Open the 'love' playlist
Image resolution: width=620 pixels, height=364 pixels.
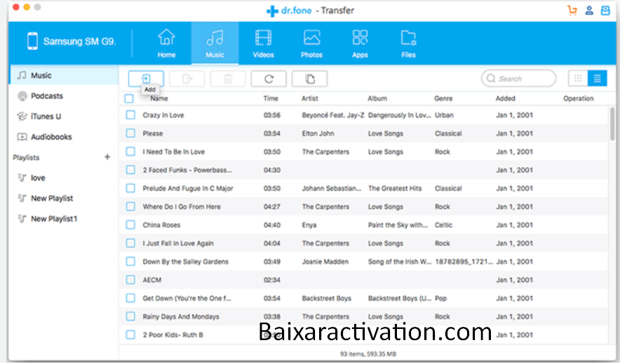click(64, 178)
